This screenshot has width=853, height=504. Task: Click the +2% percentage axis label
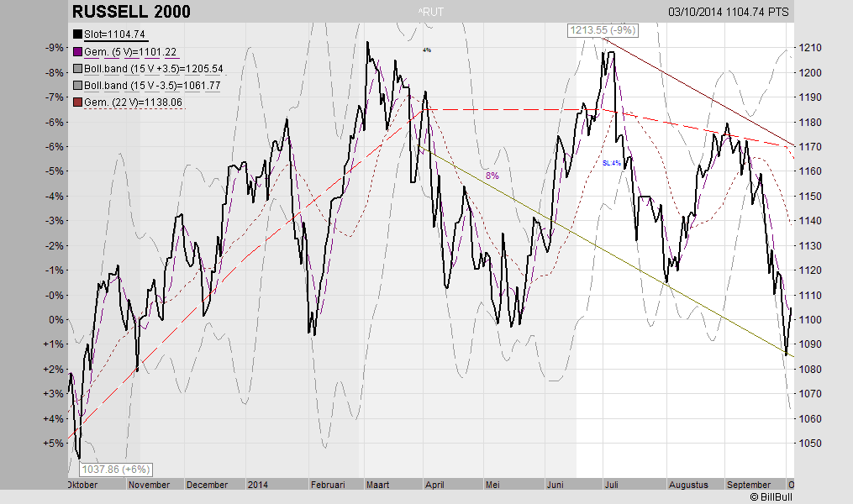tap(54, 369)
